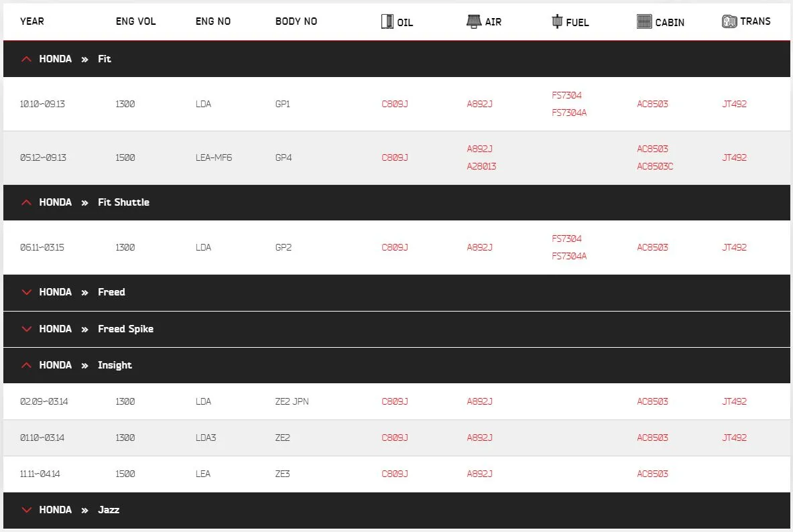Open air filter A28013 link
The image size is (793, 532).
(481, 166)
